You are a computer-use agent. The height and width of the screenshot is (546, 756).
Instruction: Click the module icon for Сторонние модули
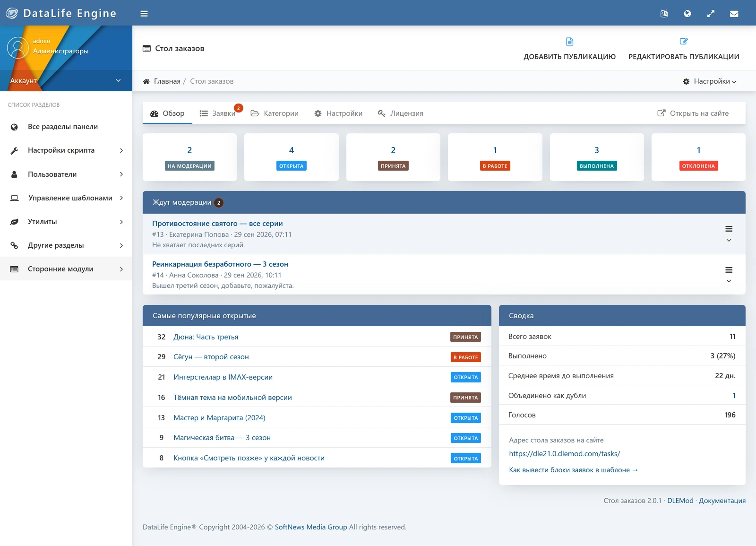pyautogui.click(x=14, y=269)
